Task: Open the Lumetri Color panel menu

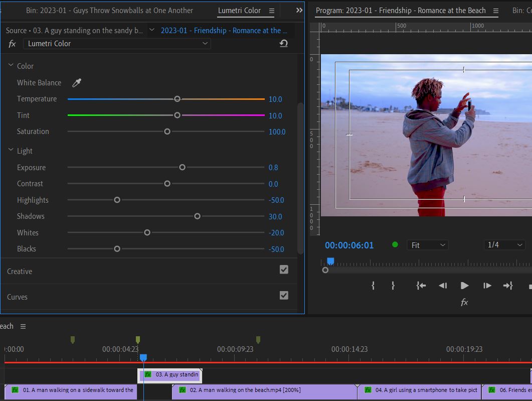Action: coord(272,11)
